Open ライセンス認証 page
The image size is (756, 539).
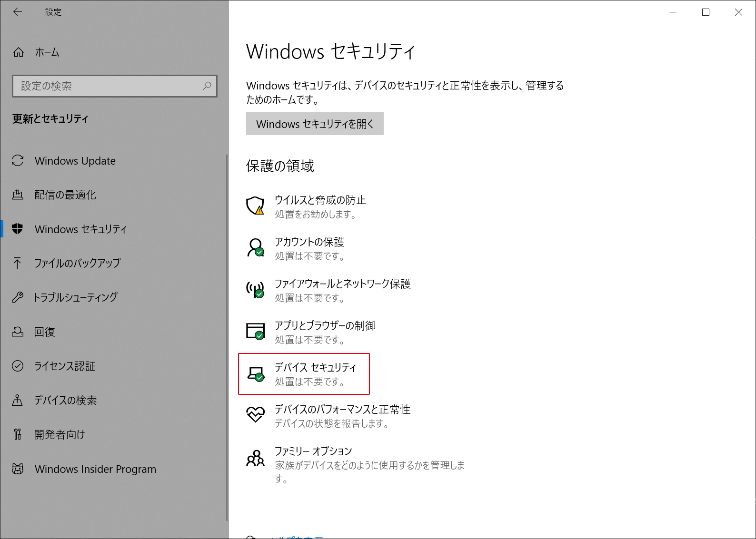65,366
